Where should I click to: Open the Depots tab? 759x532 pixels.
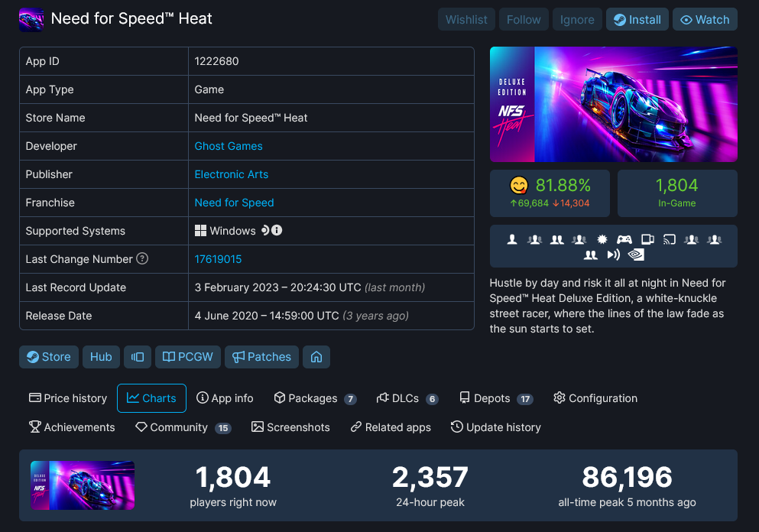[496, 398]
